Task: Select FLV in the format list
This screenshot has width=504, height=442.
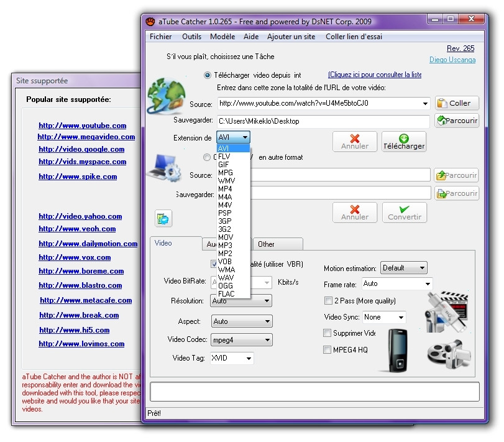Action: coord(224,157)
